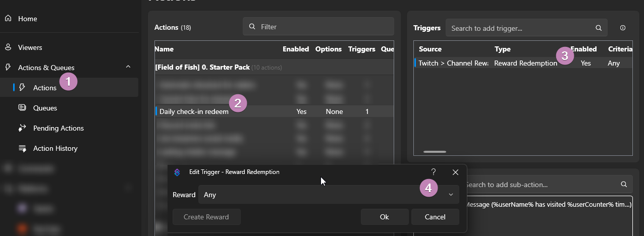This screenshot has height=236, width=644.
Task: Click the Viewers person icon
Action: [x=8, y=47]
